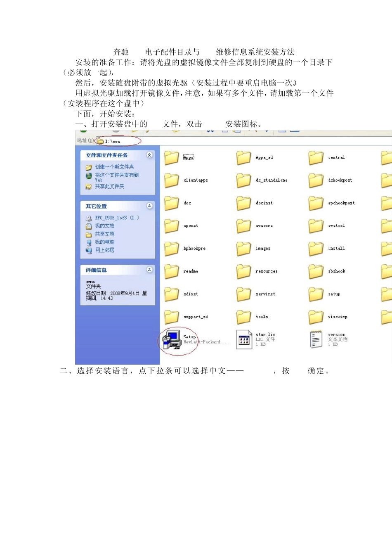Open the tools folder
Image resolution: width=392 pixels, height=555 pixels.
pyautogui.click(x=252, y=317)
